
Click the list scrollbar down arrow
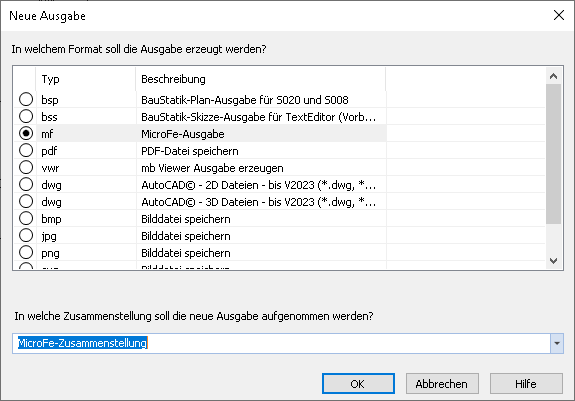tap(553, 261)
